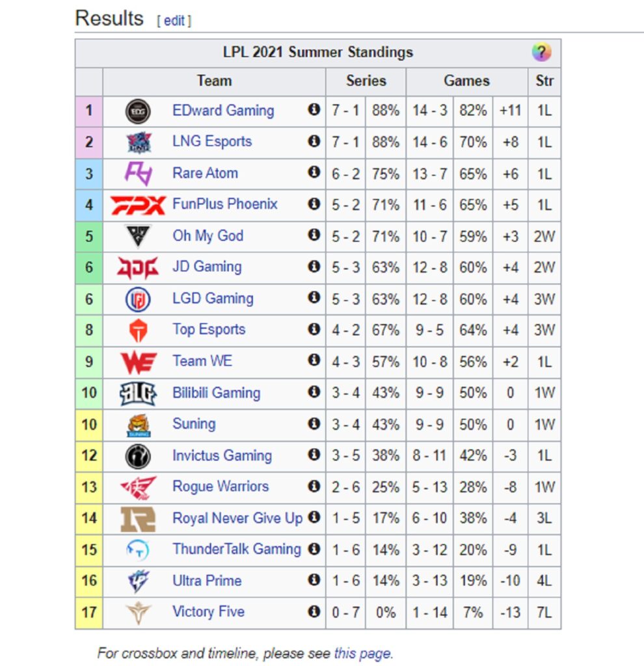Follow the "this page" crossbox link
Screen dimensions: 644x666
[x=362, y=653]
